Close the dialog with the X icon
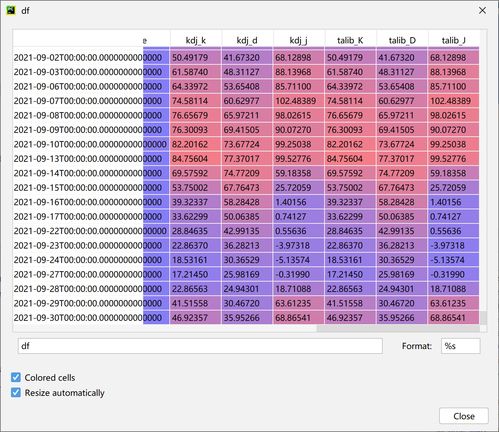The height and width of the screenshot is (432, 499). point(482,11)
